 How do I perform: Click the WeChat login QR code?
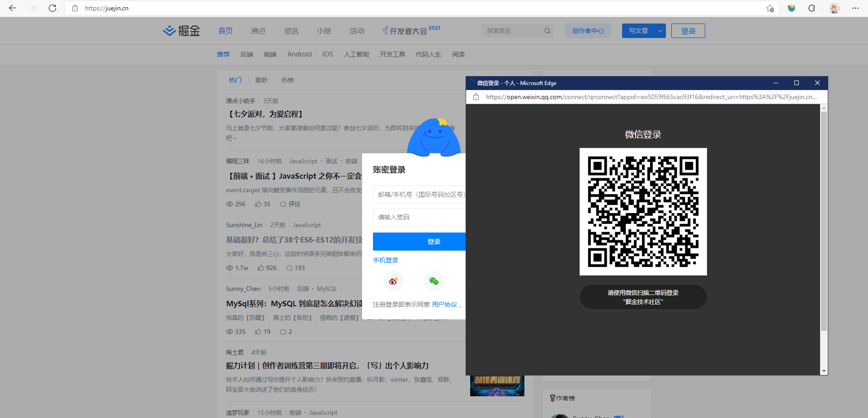click(x=643, y=212)
